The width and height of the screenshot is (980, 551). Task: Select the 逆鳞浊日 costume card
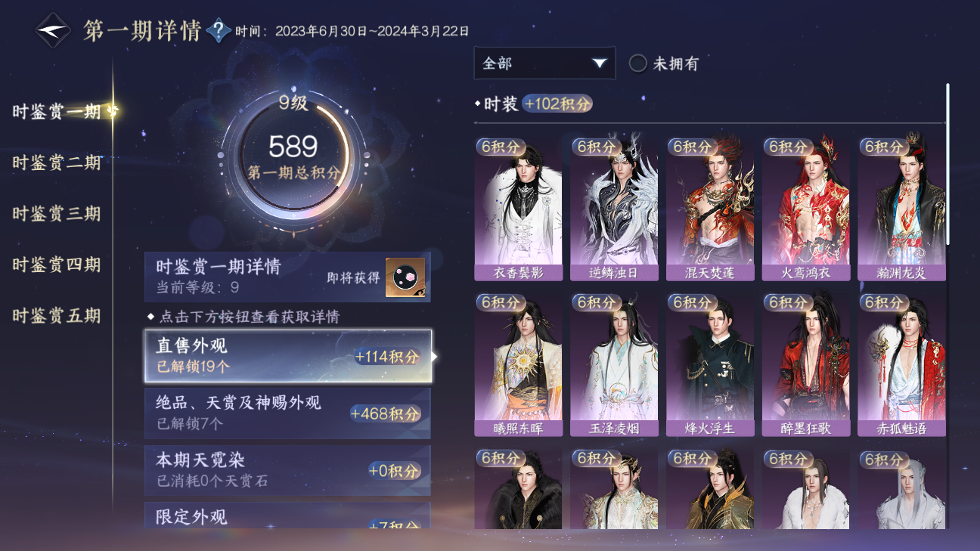(x=614, y=209)
